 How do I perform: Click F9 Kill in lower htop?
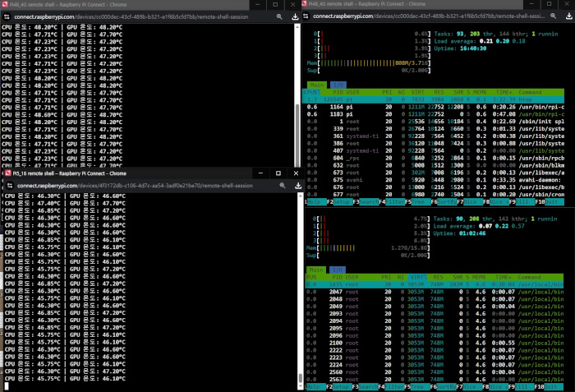coord(522,387)
